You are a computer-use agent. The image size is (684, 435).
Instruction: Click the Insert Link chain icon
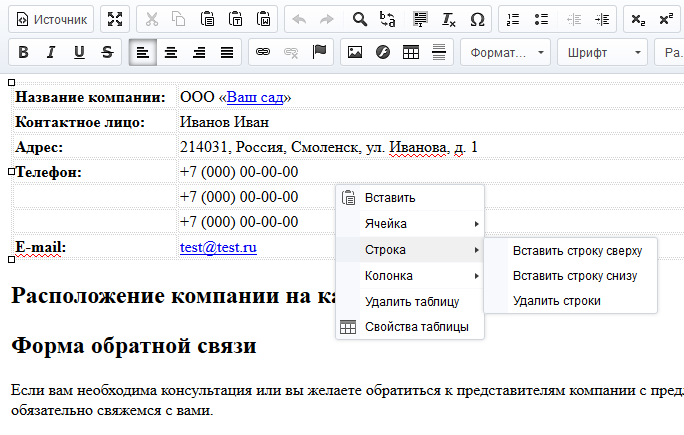pyautogui.click(x=264, y=51)
